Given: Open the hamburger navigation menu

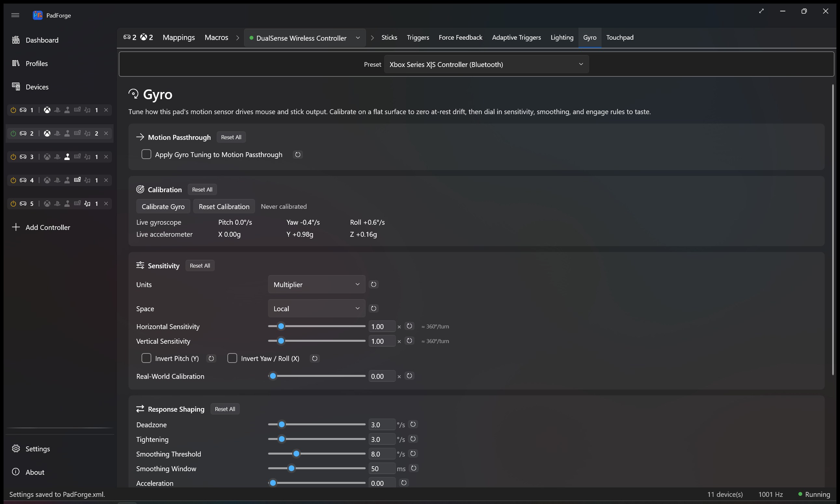Looking at the screenshot, I should pyautogui.click(x=15, y=15).
